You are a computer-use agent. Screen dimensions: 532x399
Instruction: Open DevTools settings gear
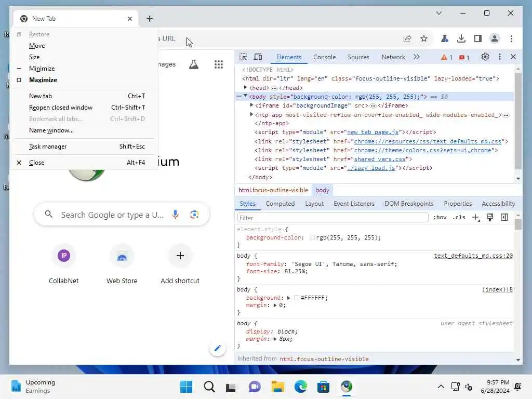tap(485, 57)
